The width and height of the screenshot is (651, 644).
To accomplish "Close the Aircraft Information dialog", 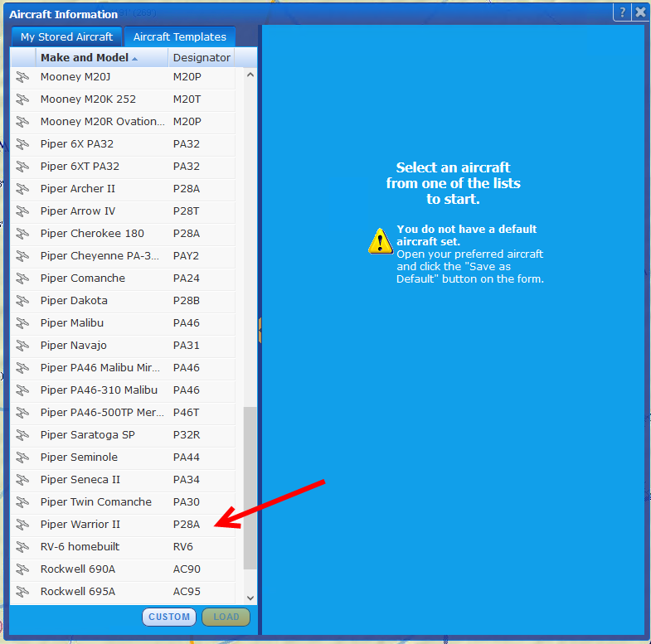I will click(640, 12).
